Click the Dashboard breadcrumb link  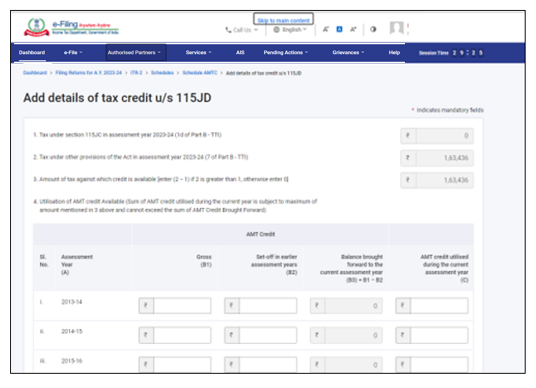(x=35, y=73)
